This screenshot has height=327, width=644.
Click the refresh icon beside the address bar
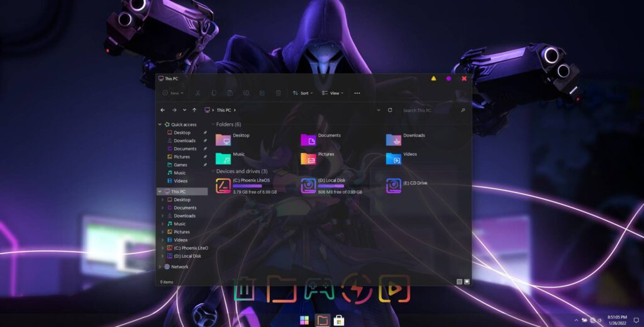[390, 110]
